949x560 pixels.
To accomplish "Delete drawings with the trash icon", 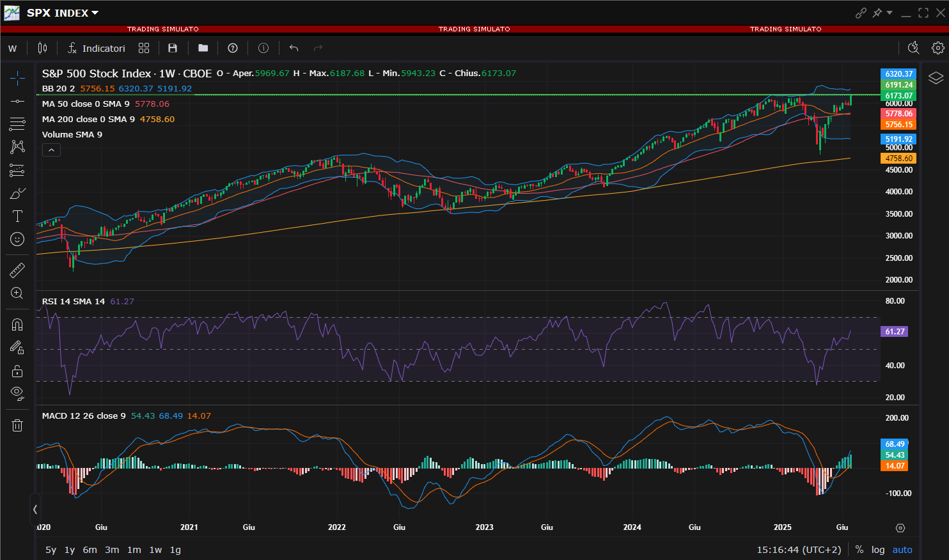I will [x=17, y=425].
